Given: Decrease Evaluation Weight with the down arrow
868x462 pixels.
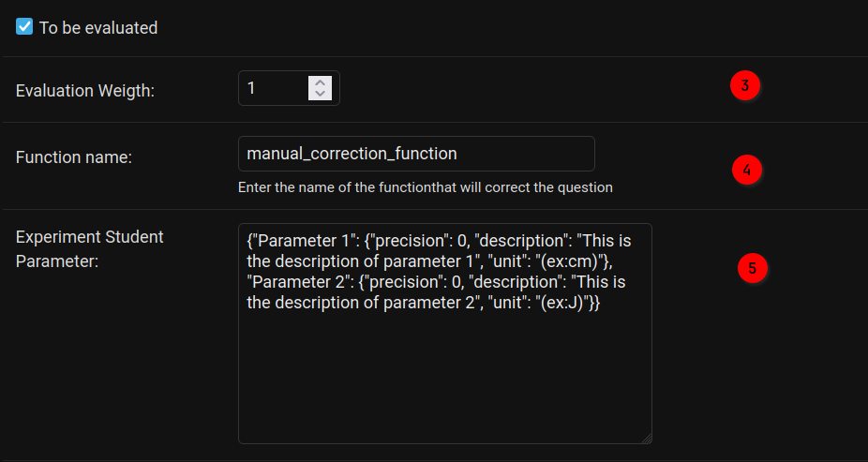Looking at the screenshot, I should (x=320, y=94).
